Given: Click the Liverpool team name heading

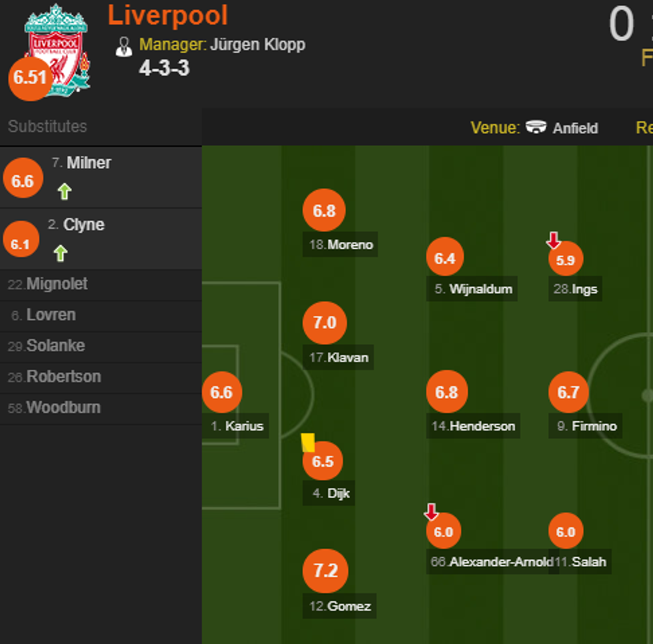Looking at the screenshot, I should 168,15.
